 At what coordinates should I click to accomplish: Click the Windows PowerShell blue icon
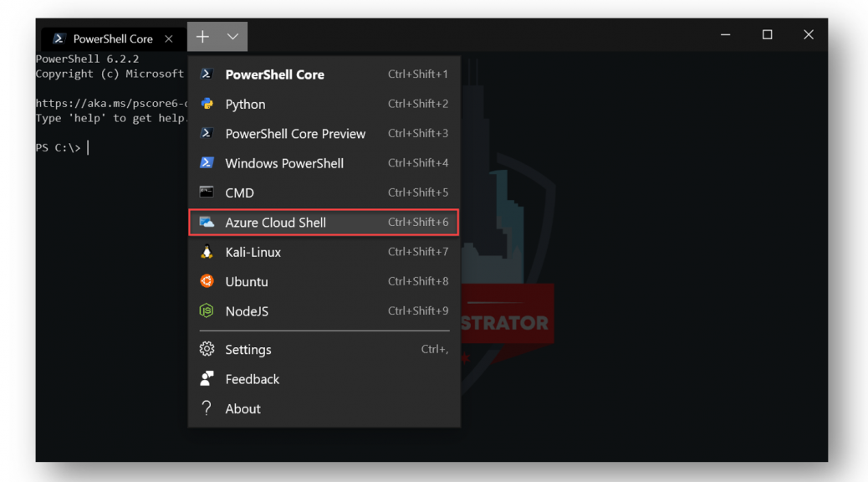(207, 163)
